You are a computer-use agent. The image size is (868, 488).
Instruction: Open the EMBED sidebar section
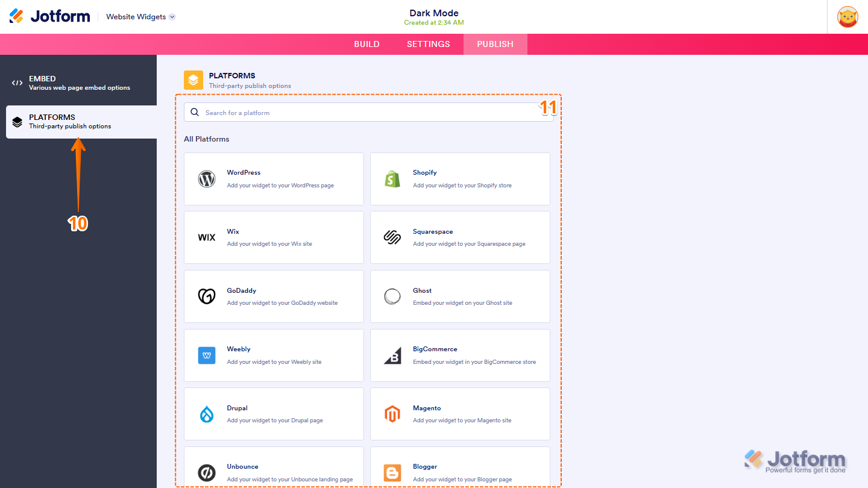(78, 83)
